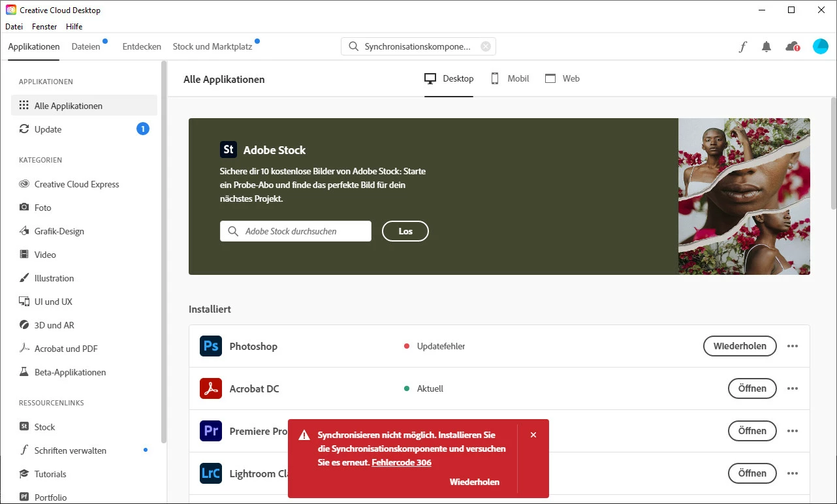This screenshot has height=504, width=837.
Task: Click the sidebar vertical scrollbar
Action: 164,252
